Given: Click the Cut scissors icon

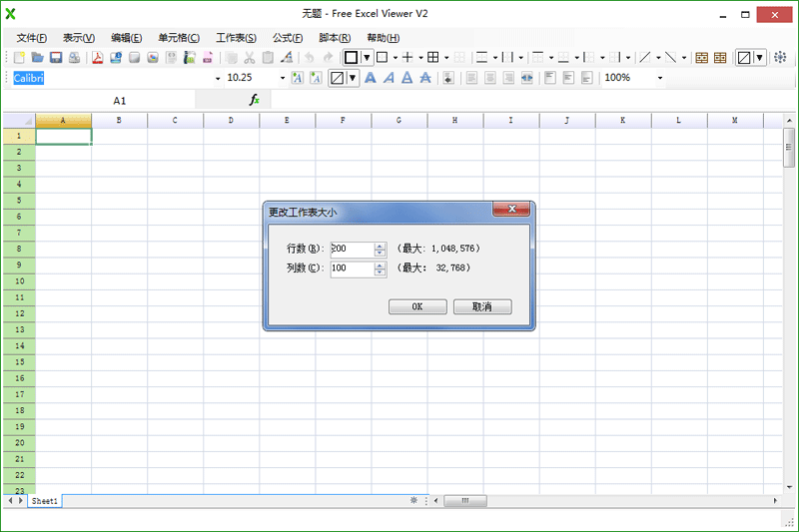Looking at the screenshot, I should tap(249, 58).
